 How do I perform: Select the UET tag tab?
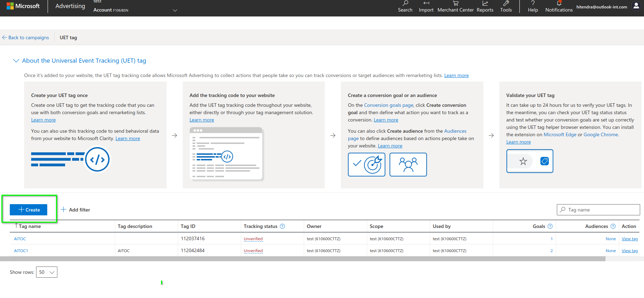click(68, 37)
